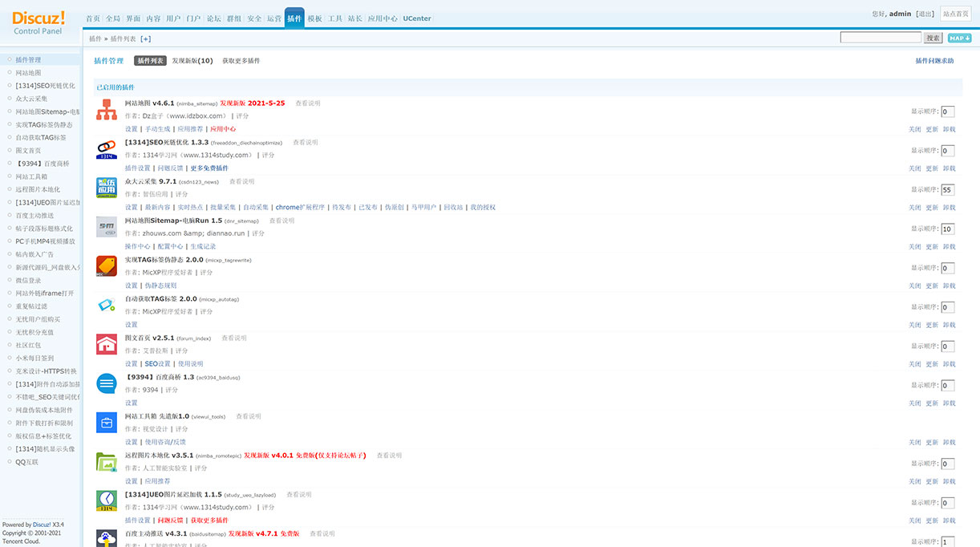This screenshot has height=547, width=980.
Task: Click display order field for 众大云采集
Action: click(947, 190)
